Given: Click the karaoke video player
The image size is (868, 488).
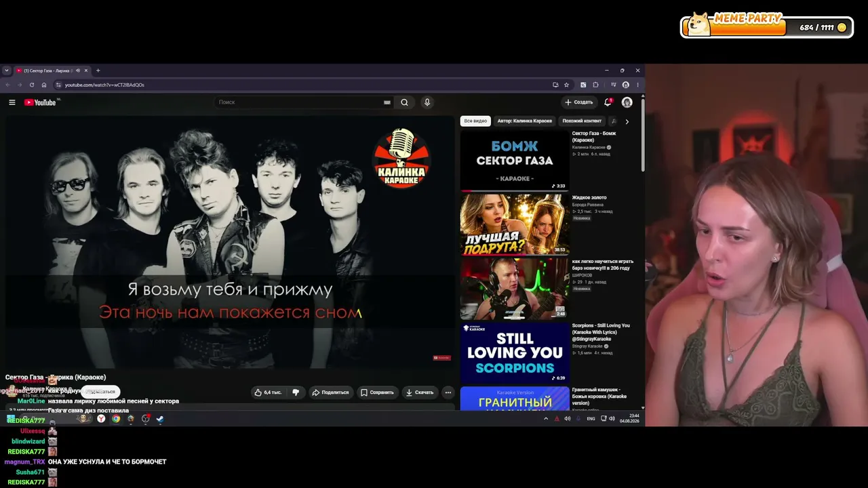Looking at the screenshot, I should [x=230, y=242].
